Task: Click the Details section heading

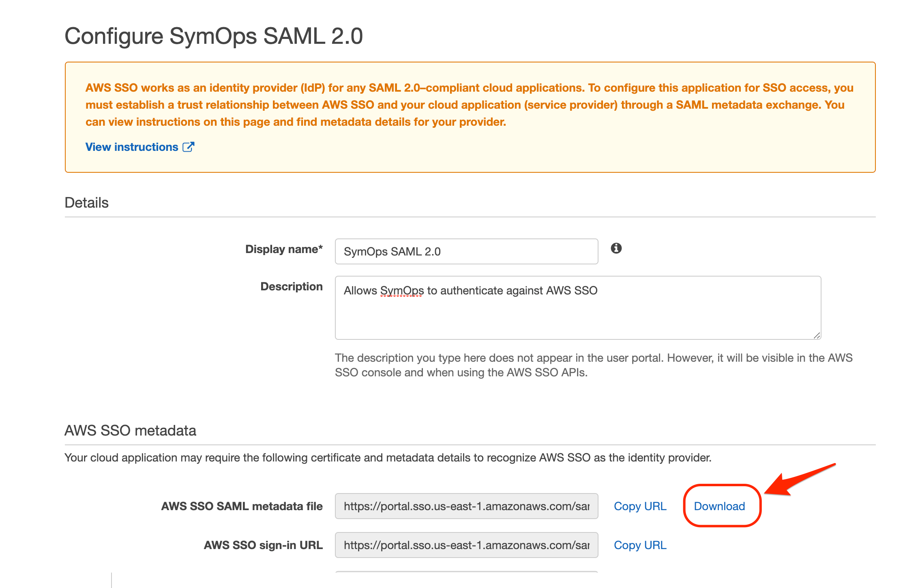Action: (x=86, y=202)
